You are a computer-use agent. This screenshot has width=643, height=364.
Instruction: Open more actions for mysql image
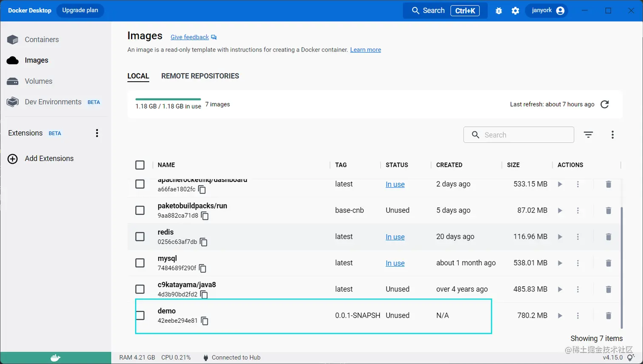[578, 263]
